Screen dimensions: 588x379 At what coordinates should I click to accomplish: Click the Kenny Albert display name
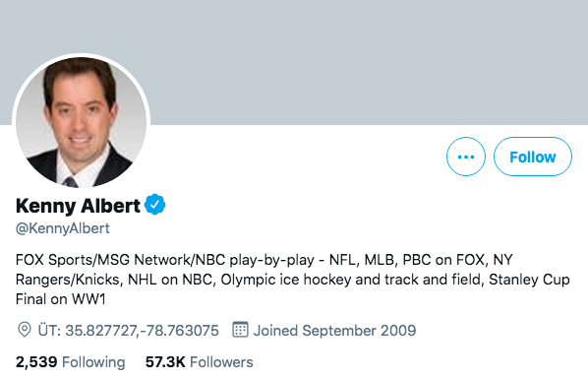78,206
